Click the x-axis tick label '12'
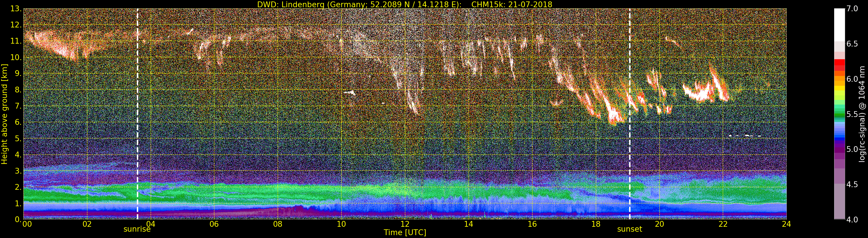The width and height of the screenshot is (868, 238). (405, 224)
